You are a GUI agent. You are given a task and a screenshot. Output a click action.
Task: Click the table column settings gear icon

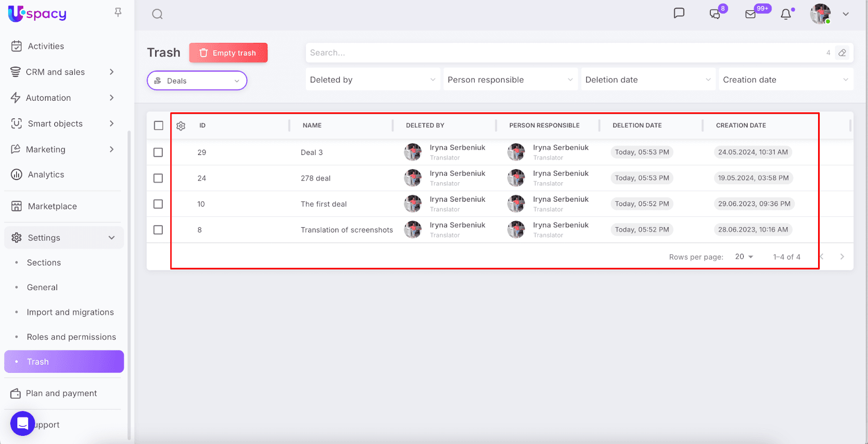(x=181, y=126)
